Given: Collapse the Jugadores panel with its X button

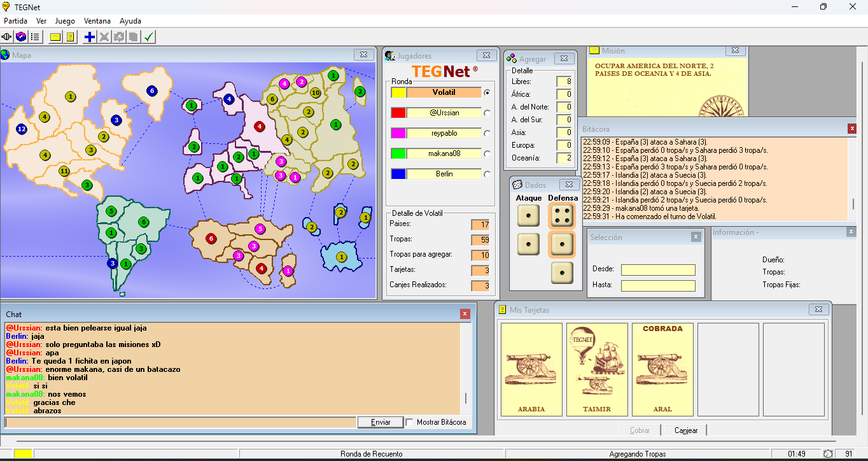Looking at the screenshot, I should pyautogui.click(x=486, y=55).
